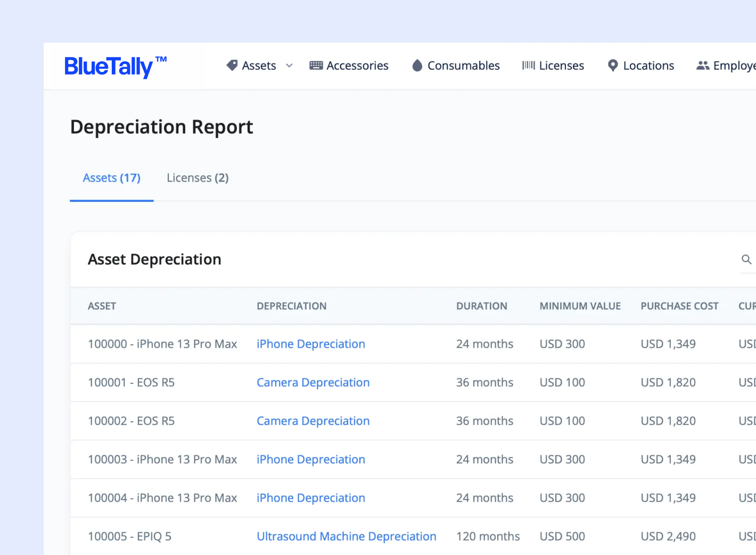Select the Assets (17) tab
This screenshot has height=555, width=756.
click(112, 178)
